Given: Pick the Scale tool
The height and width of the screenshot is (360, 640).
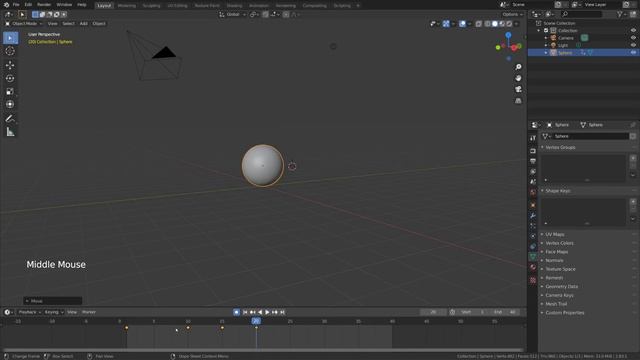Looking at the screenshot, I should [10, 91].
